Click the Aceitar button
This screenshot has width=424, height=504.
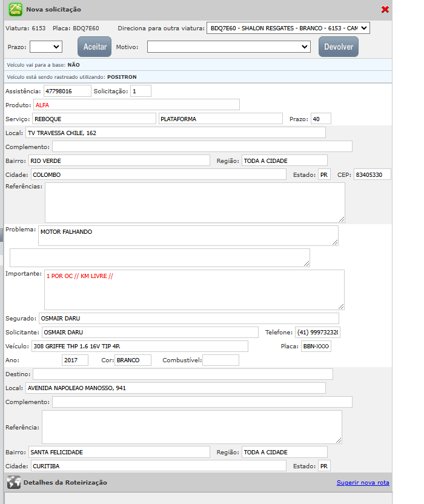[x=94, y=47]
